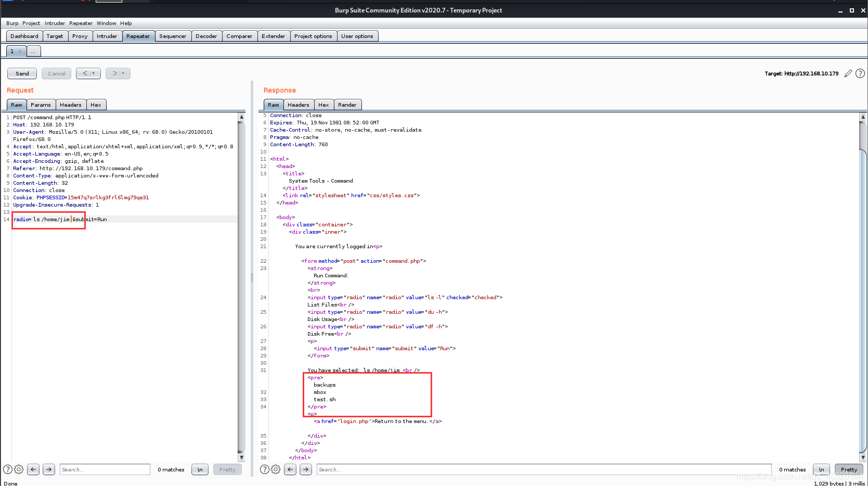Open request search settings gear icon
The image size is (868, 486).
click(x=19, y=469)
